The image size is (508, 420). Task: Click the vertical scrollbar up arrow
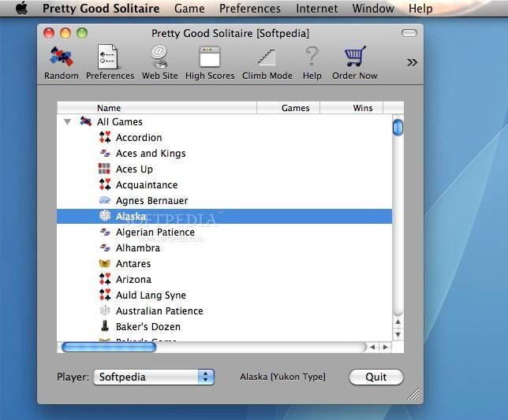(x=398, y=322)
